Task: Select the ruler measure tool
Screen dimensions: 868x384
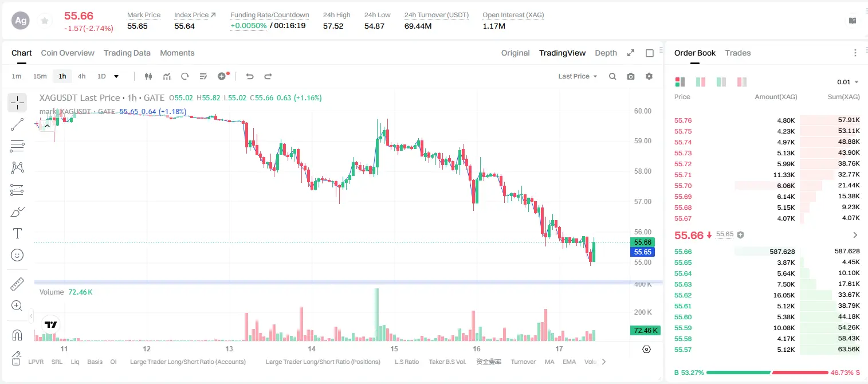Action: [x=17, y=284]
